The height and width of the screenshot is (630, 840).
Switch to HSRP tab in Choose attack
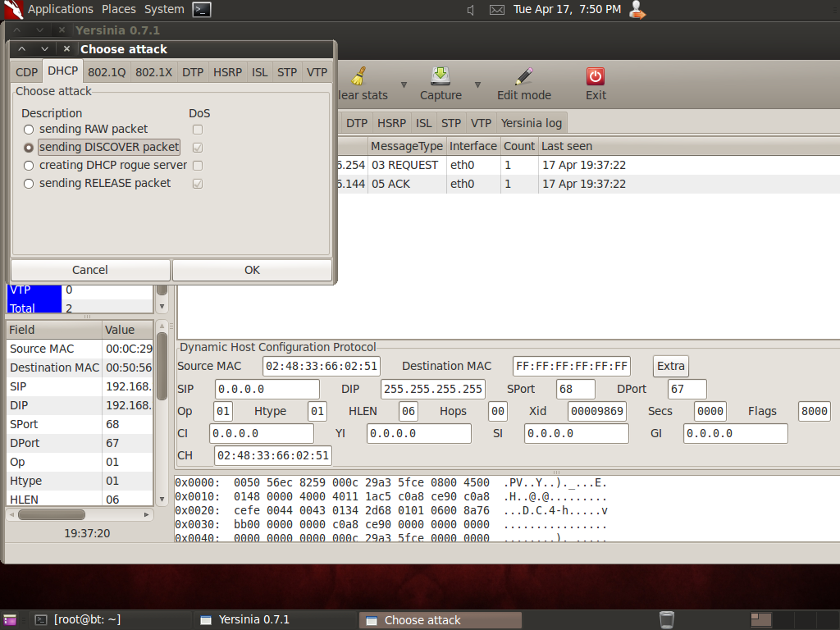228,72
